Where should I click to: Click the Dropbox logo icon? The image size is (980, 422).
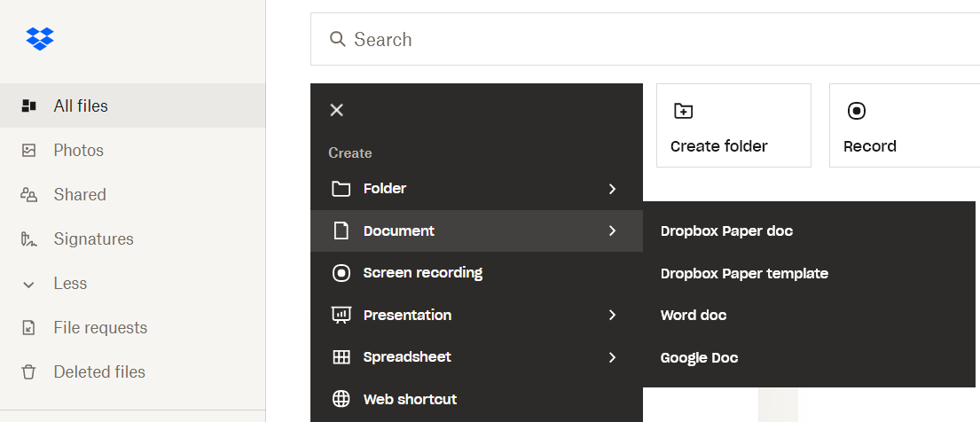click(x=40, y=39)
